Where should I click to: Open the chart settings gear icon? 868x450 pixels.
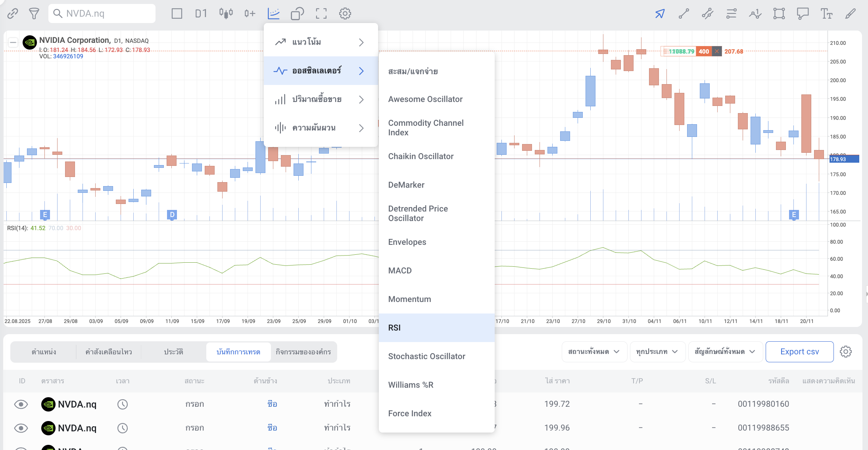coord(345,13)
